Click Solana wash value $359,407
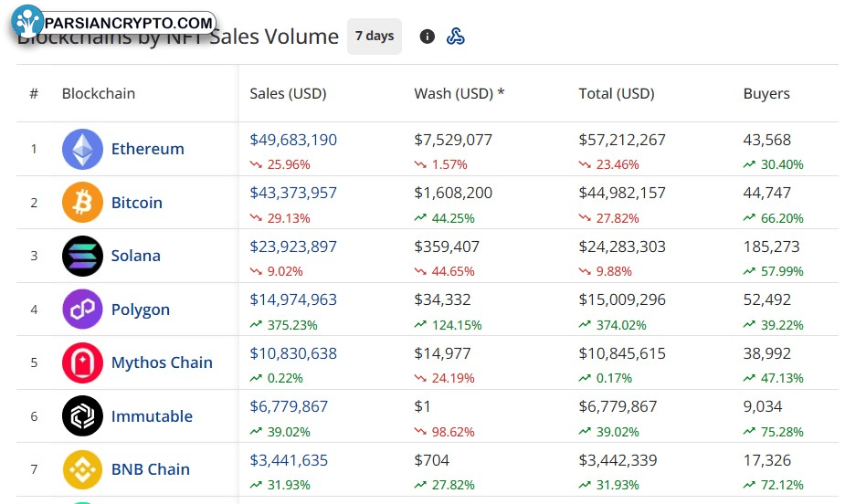The image size is (845, 504). click(x=447, y=247)
